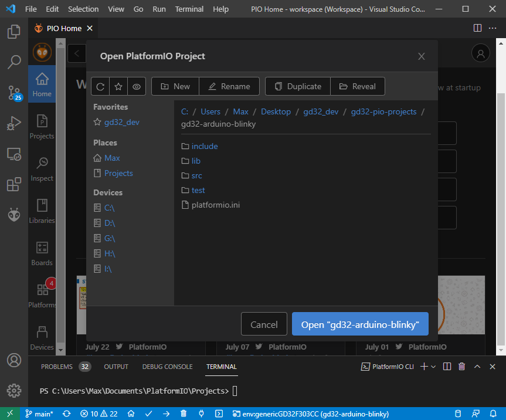This screenshot has height=420, width=506.
Task: Split the terminal panel
Action: (x=447, y=367)
